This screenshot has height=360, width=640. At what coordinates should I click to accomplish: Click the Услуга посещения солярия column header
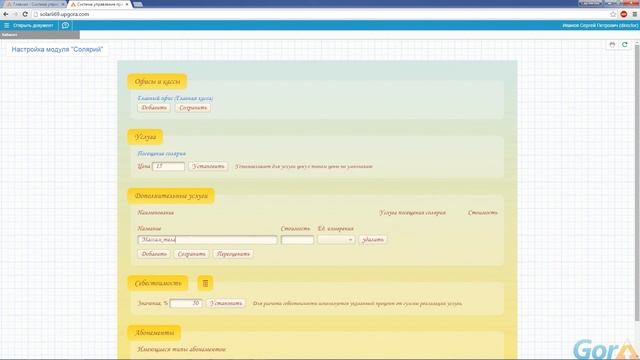(x=412, y=213)
